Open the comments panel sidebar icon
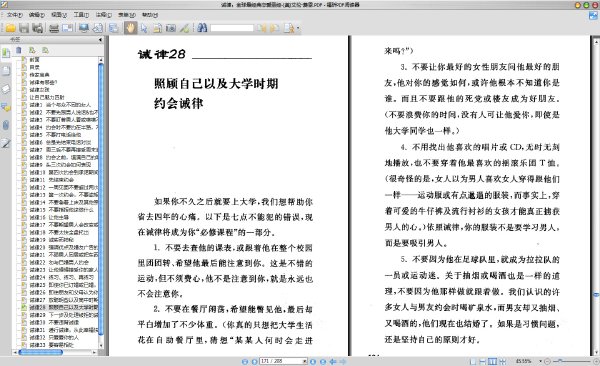Viewport: 600px width, 366px height. coord(6,108)
